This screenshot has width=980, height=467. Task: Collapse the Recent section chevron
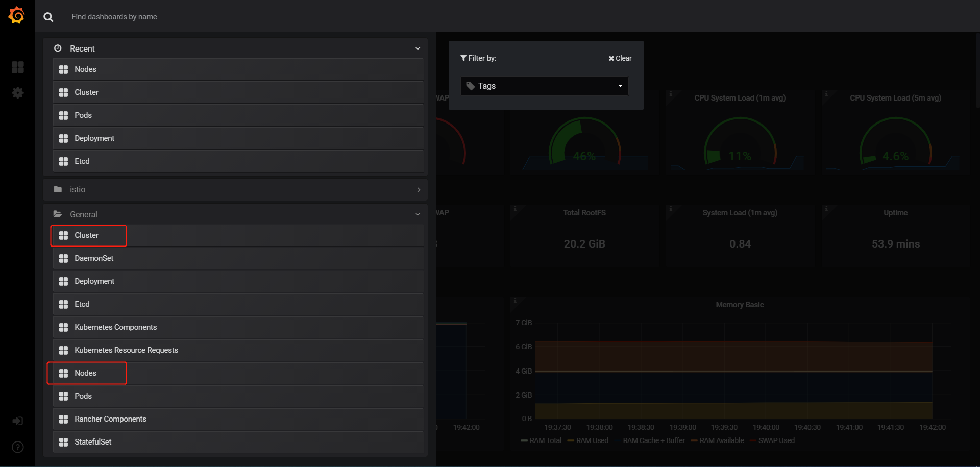point(418,48)
